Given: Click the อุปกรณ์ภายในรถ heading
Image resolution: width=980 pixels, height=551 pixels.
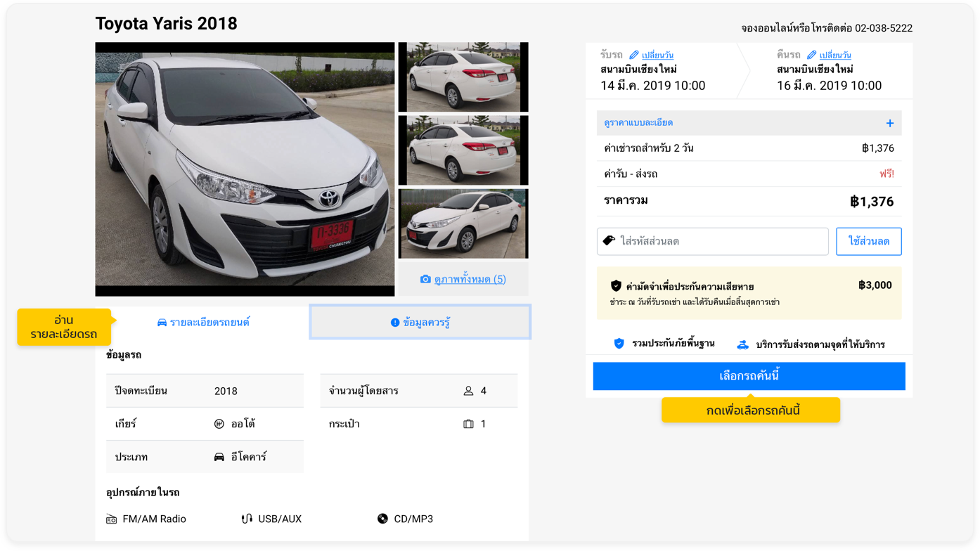Looking at the screenshot, I should (143, 493).
